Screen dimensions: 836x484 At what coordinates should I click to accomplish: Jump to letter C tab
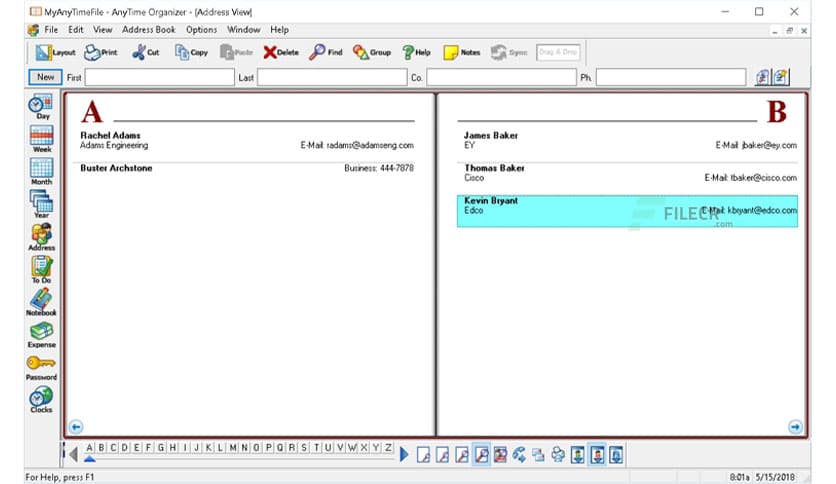coord(113,448)
